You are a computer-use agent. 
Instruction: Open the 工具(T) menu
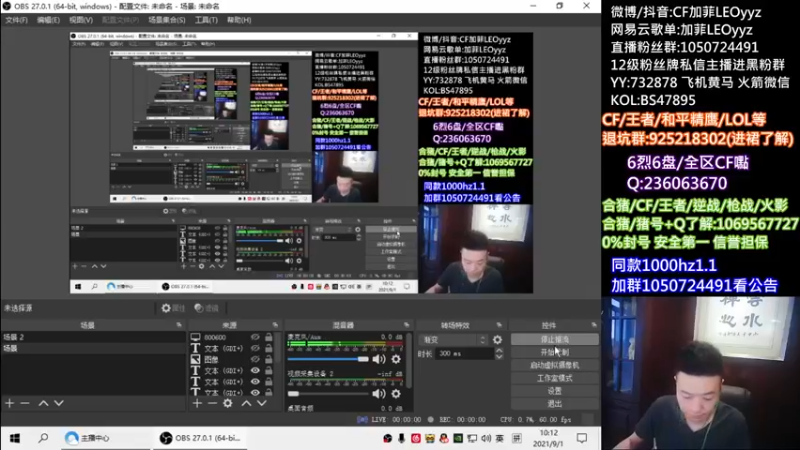(206, 20)
